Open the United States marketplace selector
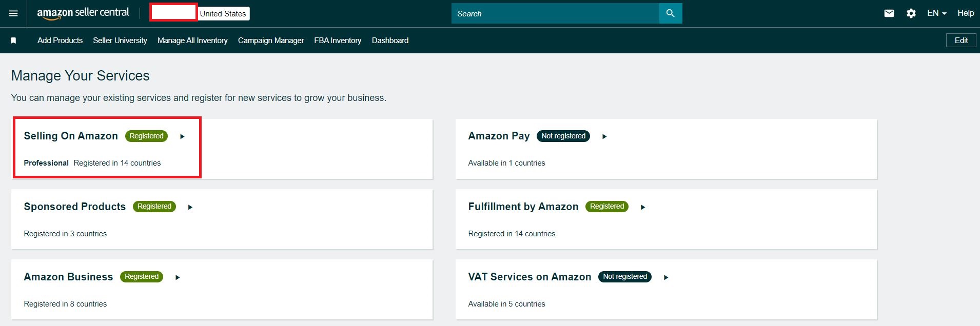 coord(223,14)
